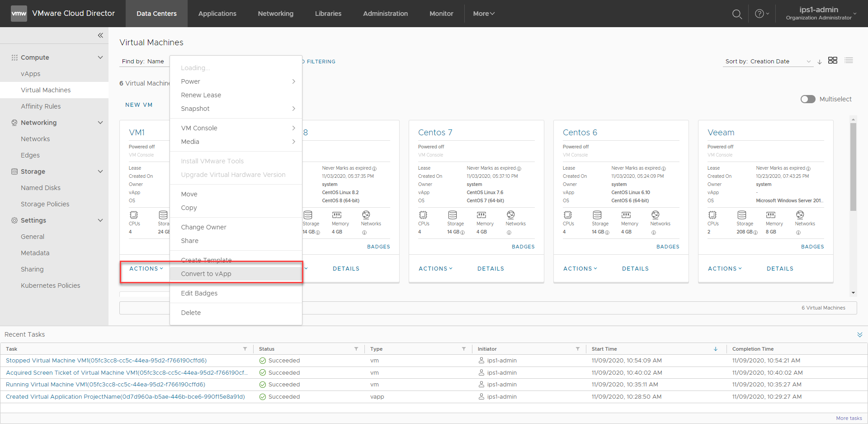Viewport: 868px width, 424px height.
Task: Collapse the Recent Tasks panel
Action: pos(859,335)
